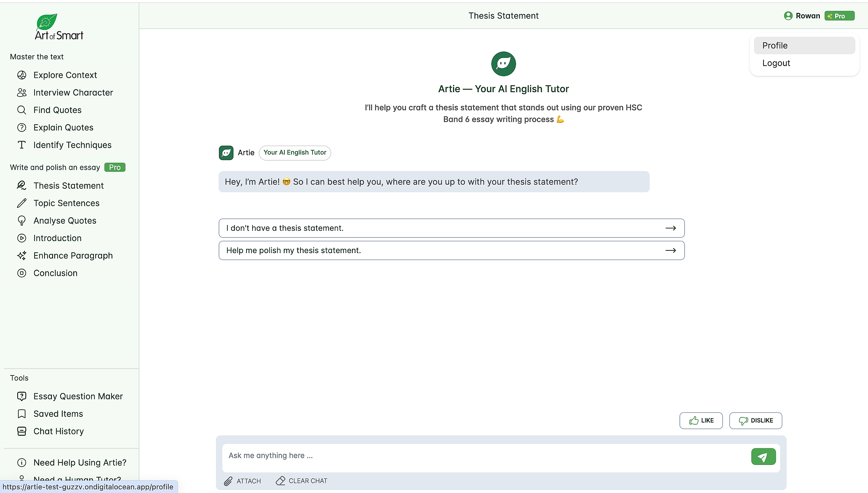Click the Analyse Quotes lightbulb icon
This screenshot has width=868, height=493.
[x=22, y=221]
